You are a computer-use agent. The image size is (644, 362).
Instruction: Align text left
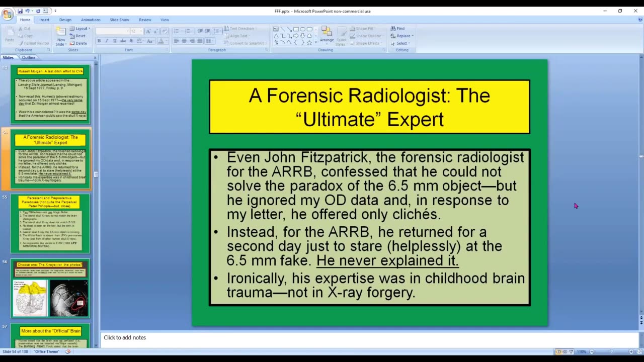point(177,41)
